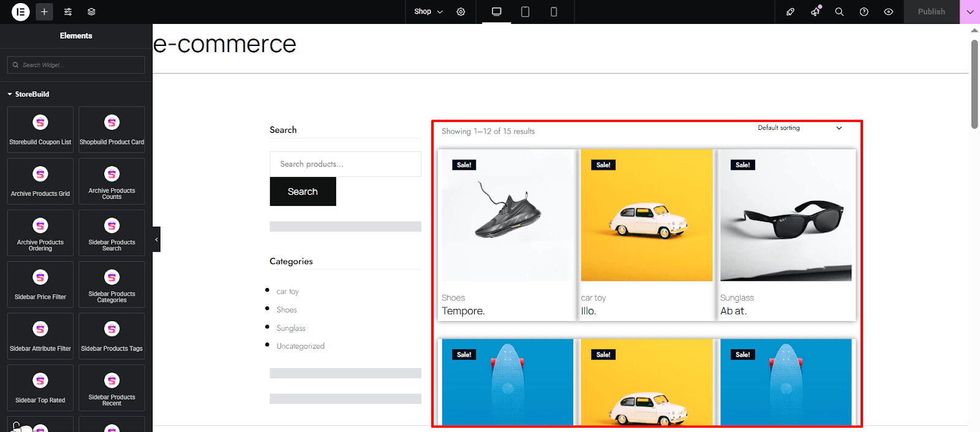Open the Uncategorized category link
The image size is (980, 432).
pyautogui.click(x=301, y=346)
